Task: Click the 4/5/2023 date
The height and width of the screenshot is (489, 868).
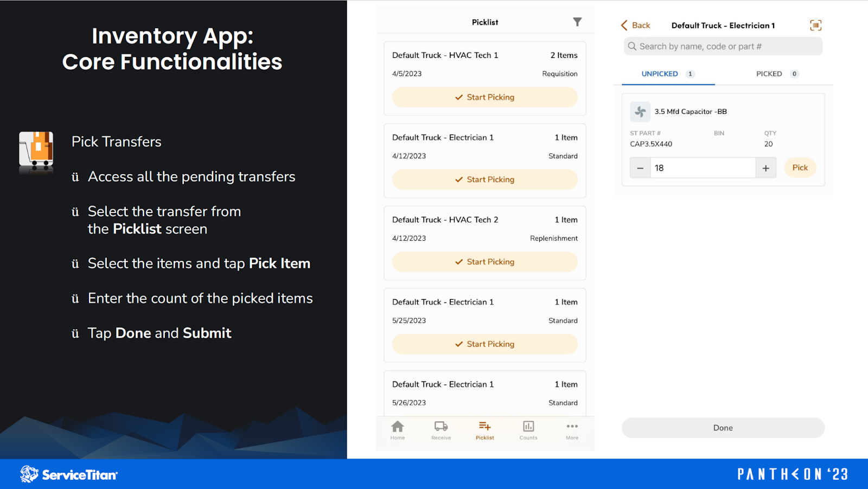Action: pos(407,74)
